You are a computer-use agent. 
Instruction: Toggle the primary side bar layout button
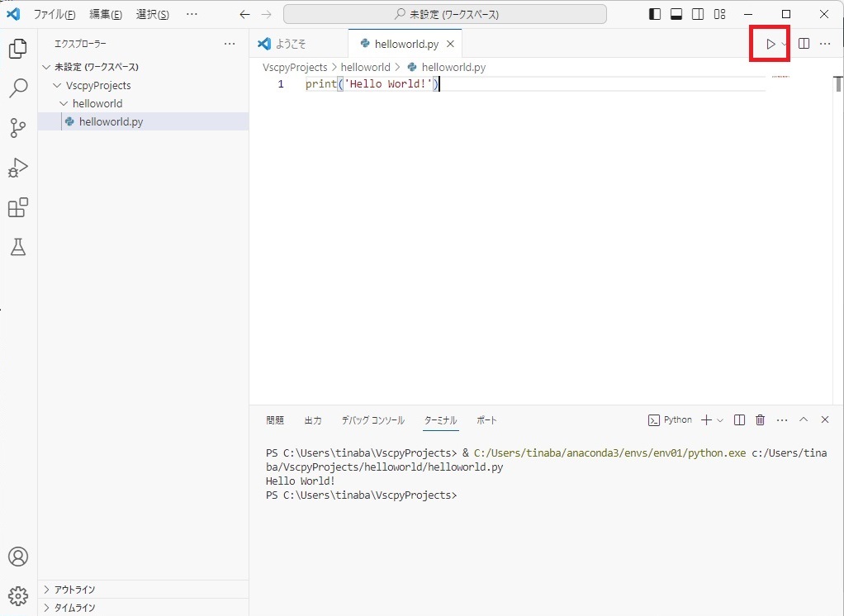(655, 14)
